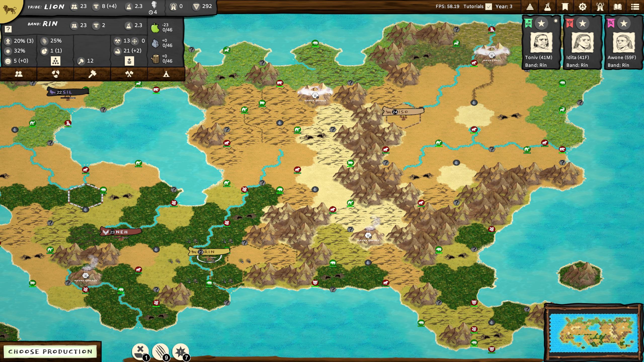Click the crossed-out boat action with 1
The height and width of the screenshot is (362, 644).
(x=140, y=351)
